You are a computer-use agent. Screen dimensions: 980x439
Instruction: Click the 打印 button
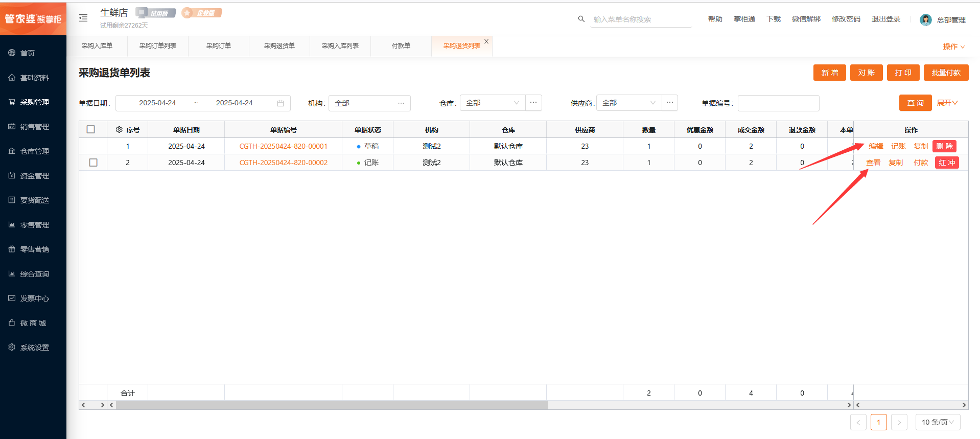click(903, 73)
